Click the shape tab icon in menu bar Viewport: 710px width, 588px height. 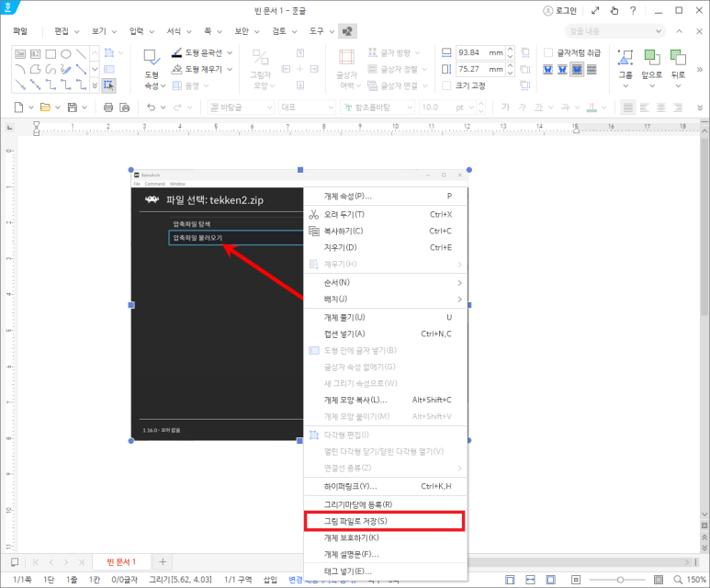click(347, 31)
